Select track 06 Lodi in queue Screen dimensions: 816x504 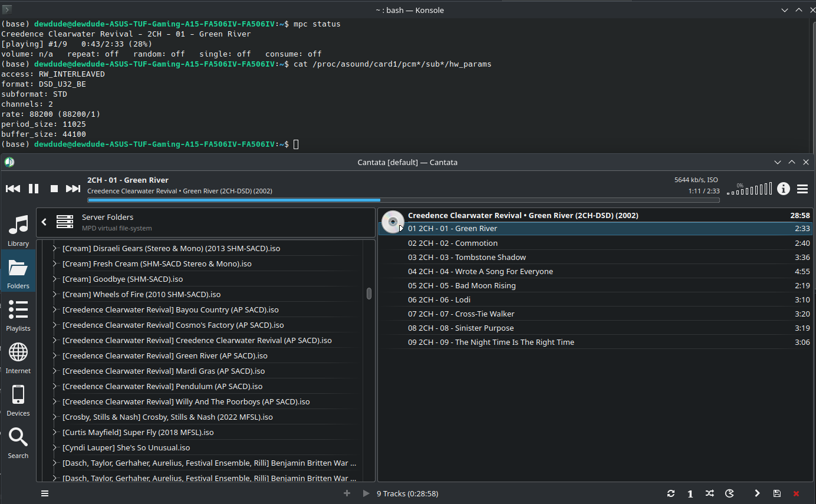pyautogui.click(x=595, y=299)
